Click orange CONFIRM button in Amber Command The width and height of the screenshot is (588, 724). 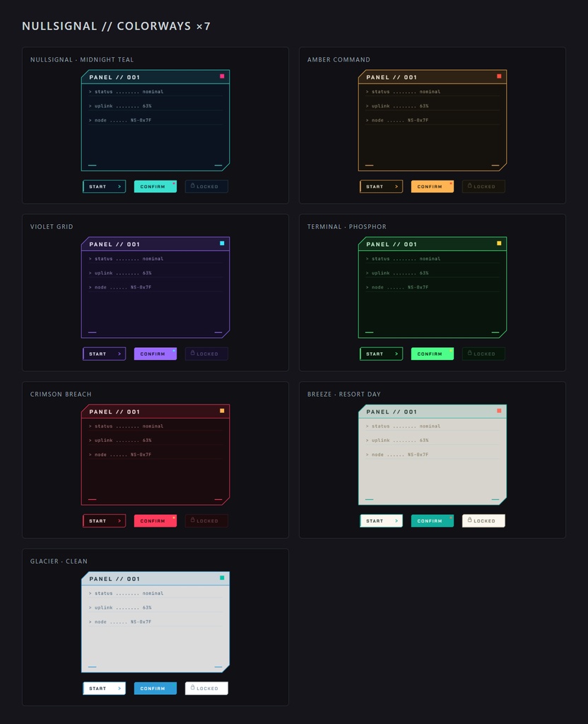pos(432,187)
